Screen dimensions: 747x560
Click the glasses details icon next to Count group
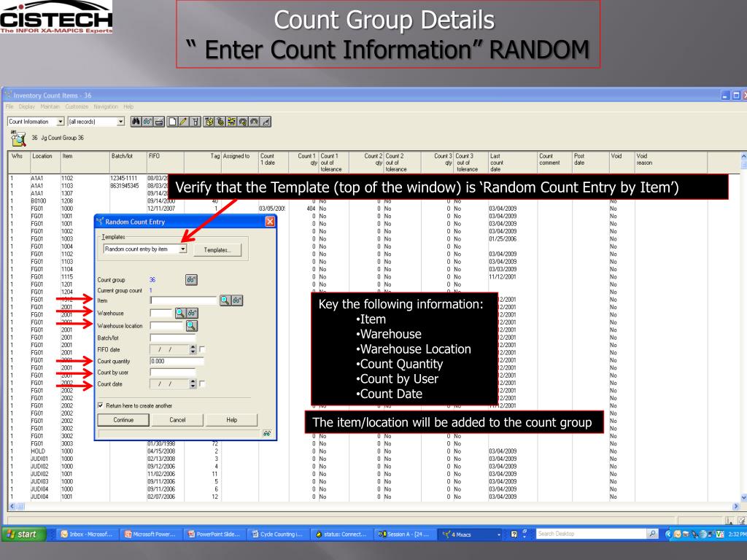191,280
